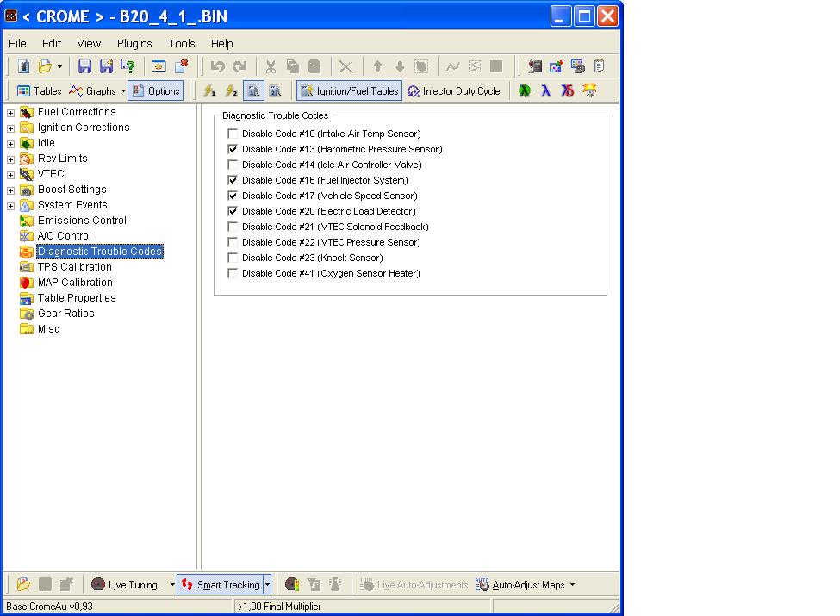Screen dimensions: 840x616
Task: Open the View menu
Action: pos(89,43)
